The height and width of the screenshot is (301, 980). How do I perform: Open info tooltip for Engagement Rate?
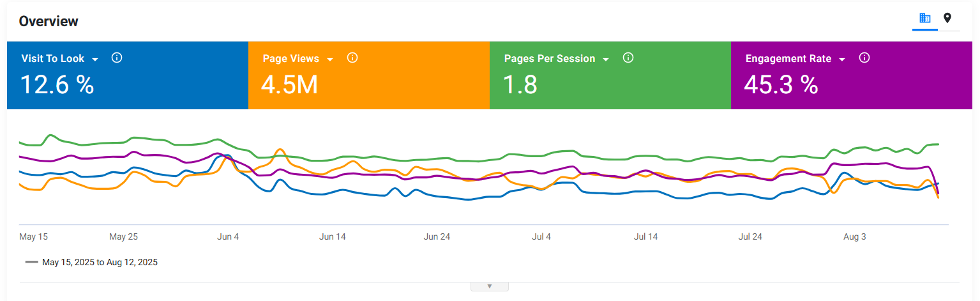pyautogui.click(x=864, y=58)
